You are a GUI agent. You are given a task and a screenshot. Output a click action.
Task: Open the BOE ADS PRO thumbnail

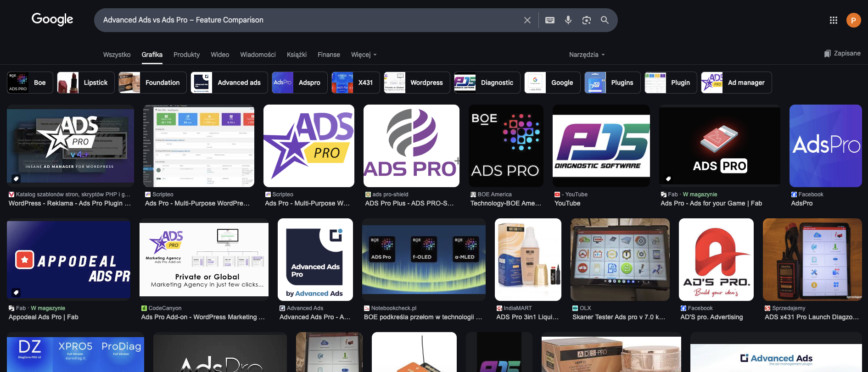point(506,146)
